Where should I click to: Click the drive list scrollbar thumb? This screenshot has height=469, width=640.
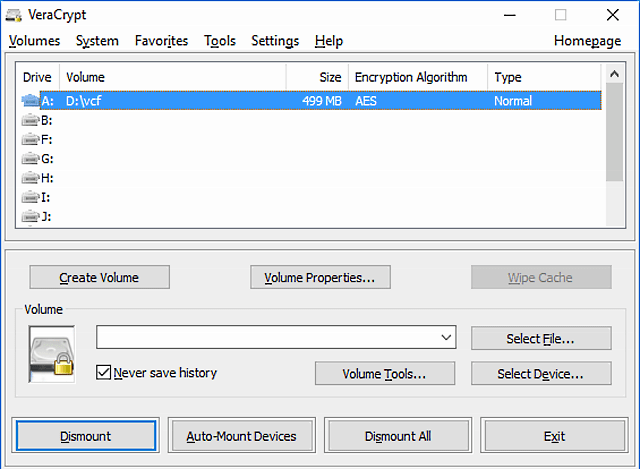[x=614, y=132]
